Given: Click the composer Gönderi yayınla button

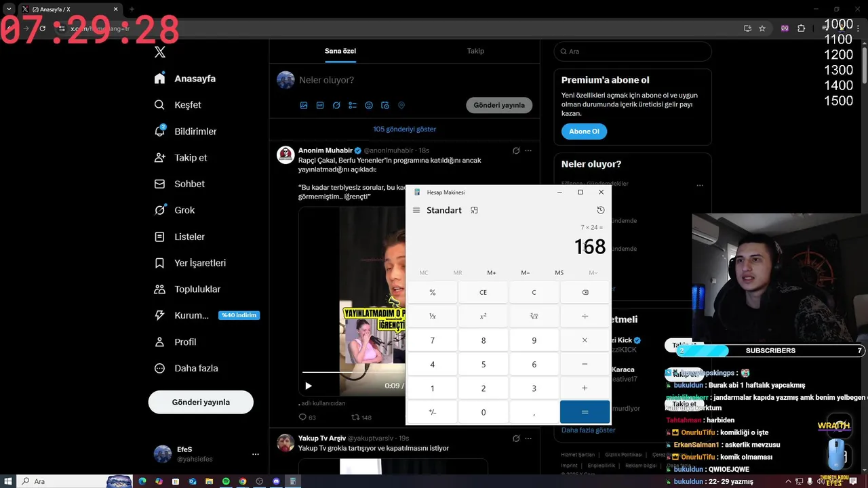Looking at the screenshot, I should (x=499, y=105).
